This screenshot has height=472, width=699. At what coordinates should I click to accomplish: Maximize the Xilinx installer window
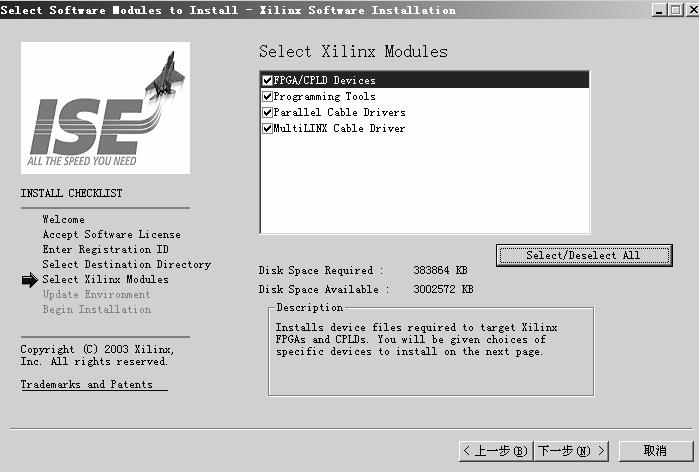pyautogui.click(x=675, y=10)
